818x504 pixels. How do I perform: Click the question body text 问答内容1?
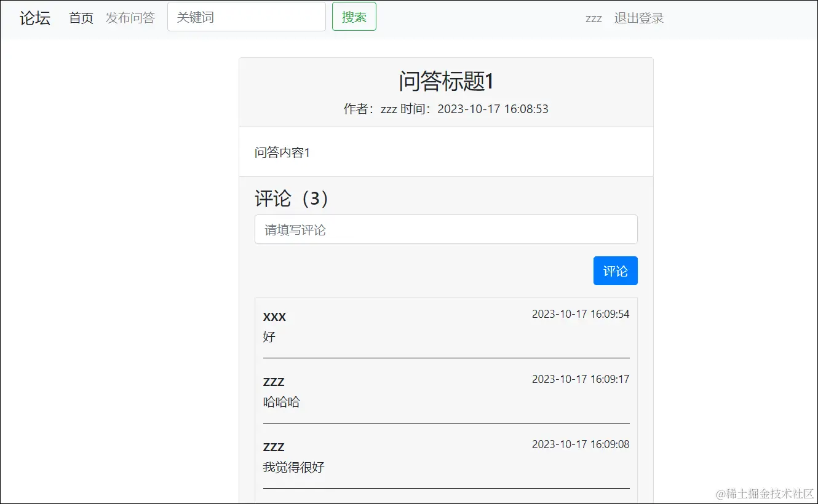pos(282,152)
